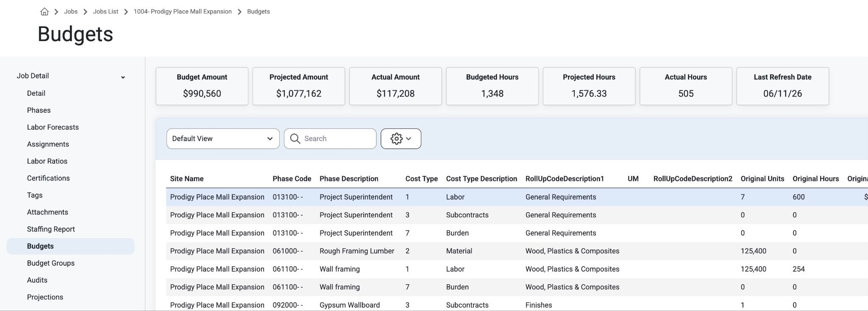Open the gear settings dropdown
Viewport: 868px width, 311px height.
401,139
